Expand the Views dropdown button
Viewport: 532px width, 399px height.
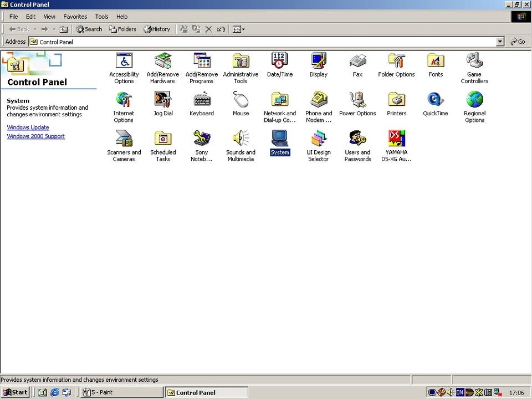point(239,29)
